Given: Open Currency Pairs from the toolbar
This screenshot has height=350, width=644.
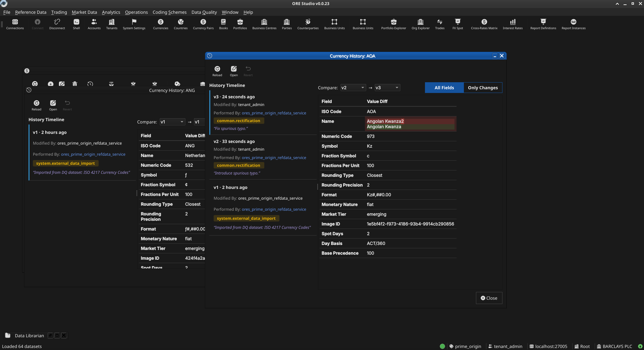Looking at the screenshot, I should coord(203,24).
